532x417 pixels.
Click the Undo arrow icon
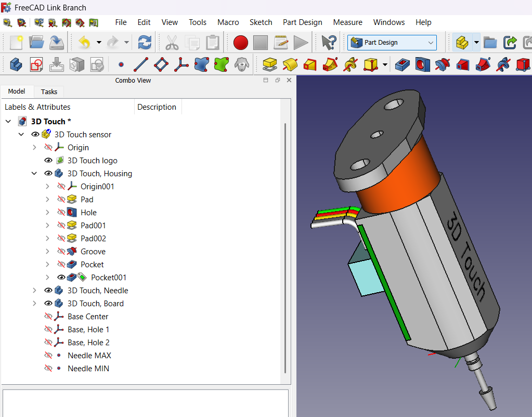click(x=84, y=43)
